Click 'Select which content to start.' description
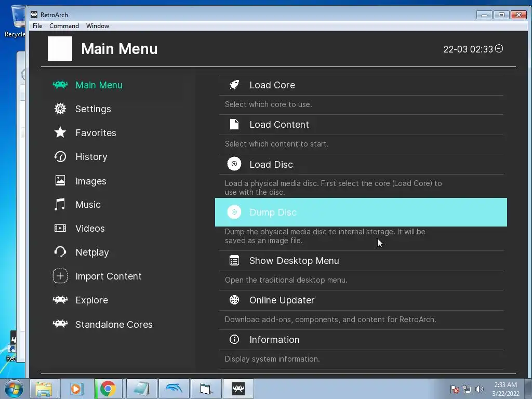The image size is (532, 399). coord(276,144)
